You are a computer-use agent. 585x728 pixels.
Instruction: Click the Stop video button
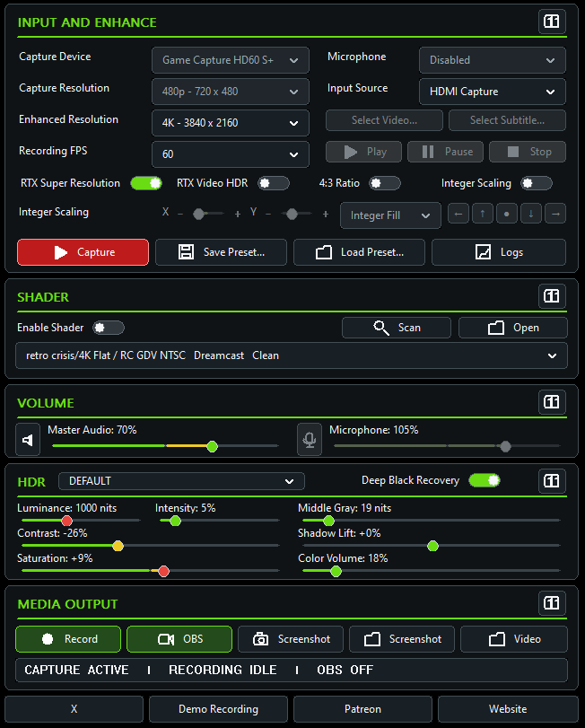click(528, 152)
